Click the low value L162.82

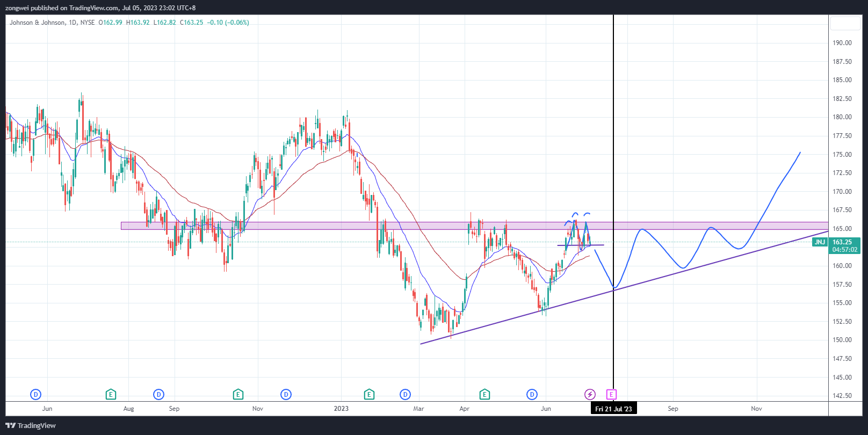[165, 23]
